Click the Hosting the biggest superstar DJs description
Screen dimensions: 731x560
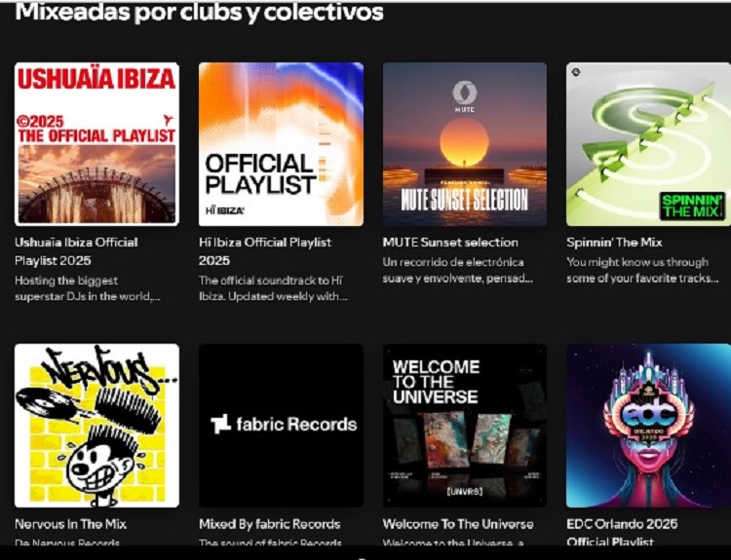(x=87, y=288)
